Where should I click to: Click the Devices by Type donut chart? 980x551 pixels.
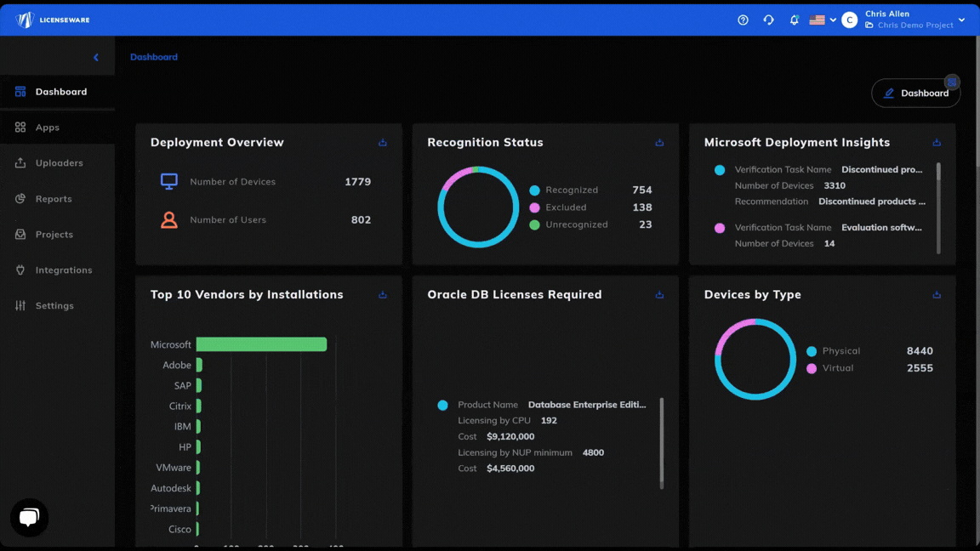pyautogui.click(x=755, y=359)
